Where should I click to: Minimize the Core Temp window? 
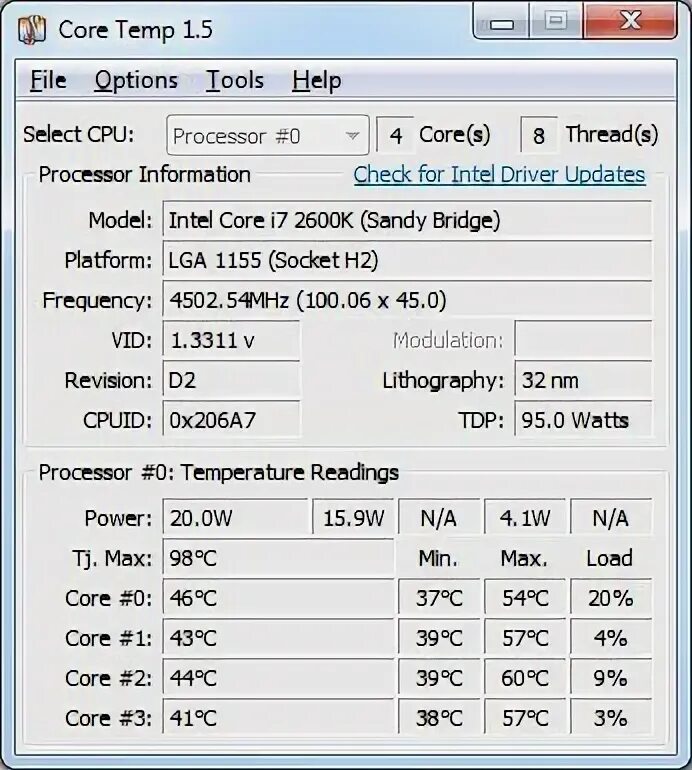click(501, 22)
